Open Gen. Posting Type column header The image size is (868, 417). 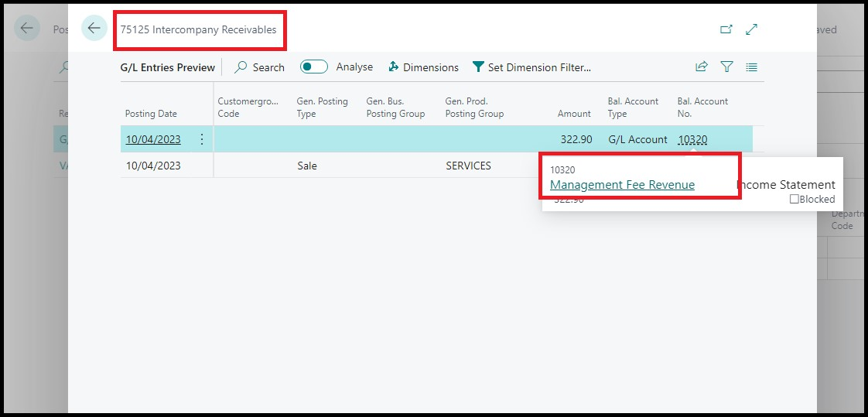[x=322, y=108]
